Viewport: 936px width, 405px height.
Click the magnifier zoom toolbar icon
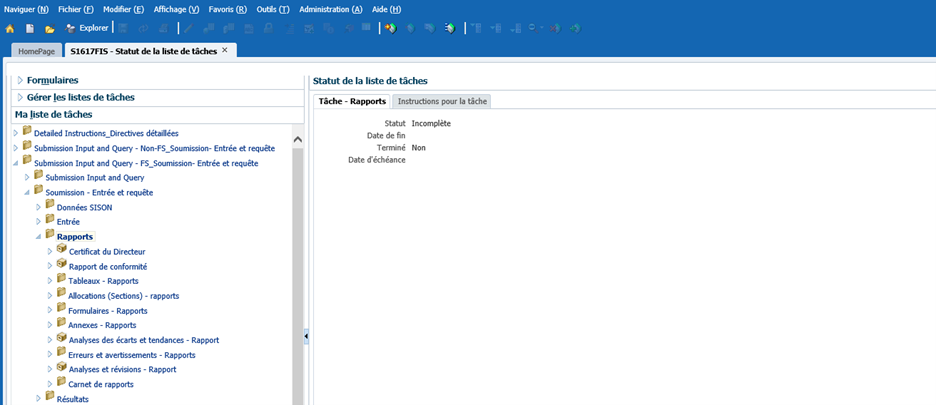click(x=533, y=28)
